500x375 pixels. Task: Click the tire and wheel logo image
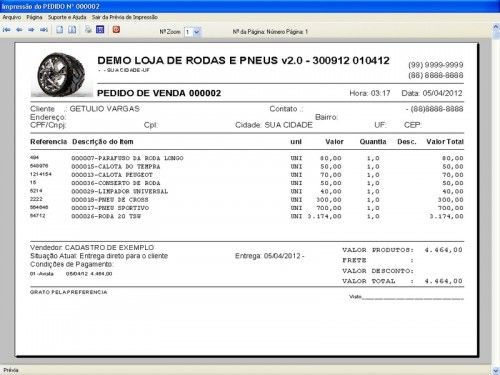(x=61, y=74)
